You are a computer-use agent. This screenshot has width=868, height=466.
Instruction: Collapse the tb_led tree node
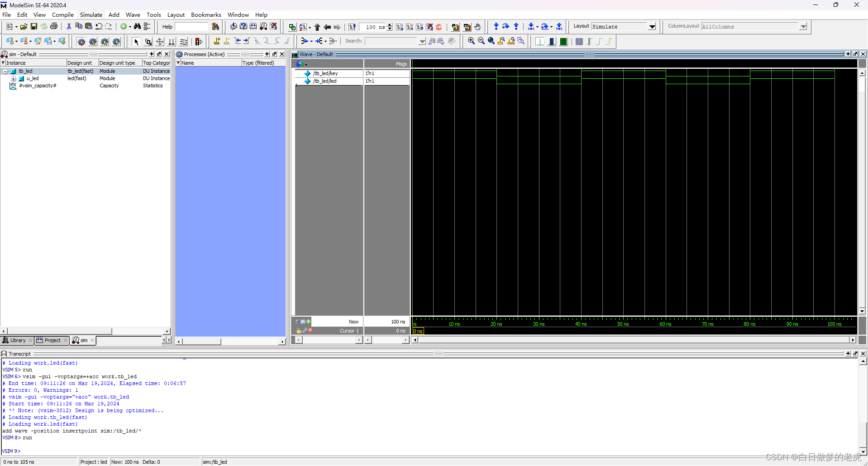pyautogui.click(x=5, y=71)
